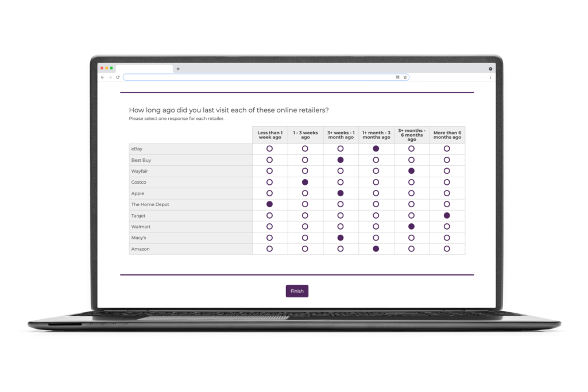Bookmark page using the star icon
Image resolution: width=588 pixels, height=392 pixels.
(x=405, y=77)
